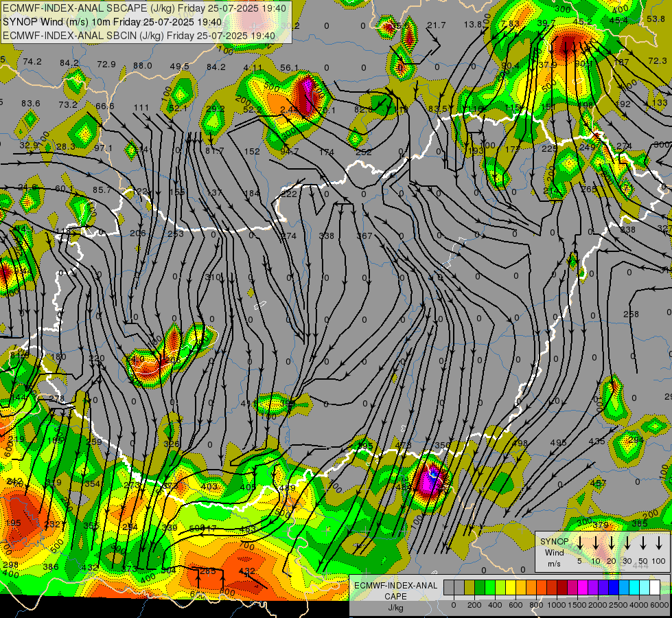The width and height of the screenshot is (672, 618).
Task: Click the 6000 tick label on color scale
Action: point(660,605)
